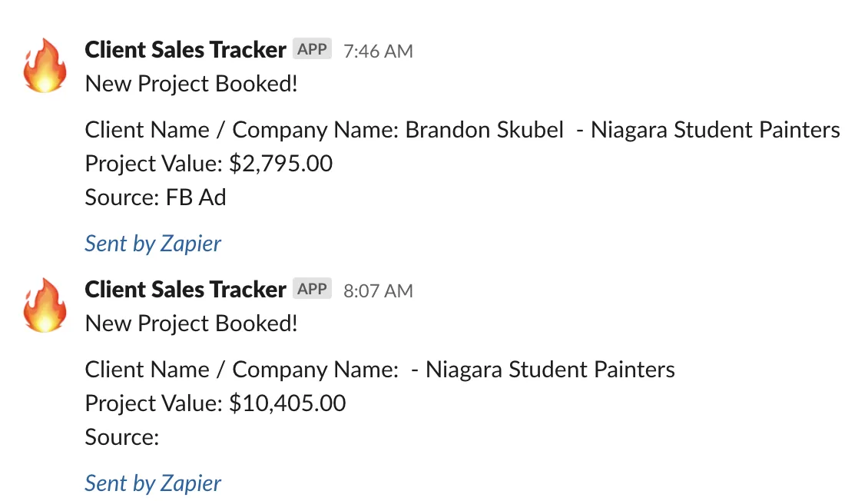Click the Brandon Skubel client name line
868x501 pixels.
(462, 130)
